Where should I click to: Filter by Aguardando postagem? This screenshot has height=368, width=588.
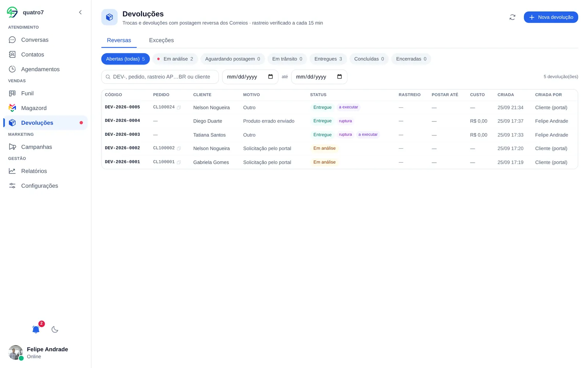pos(233,59)
